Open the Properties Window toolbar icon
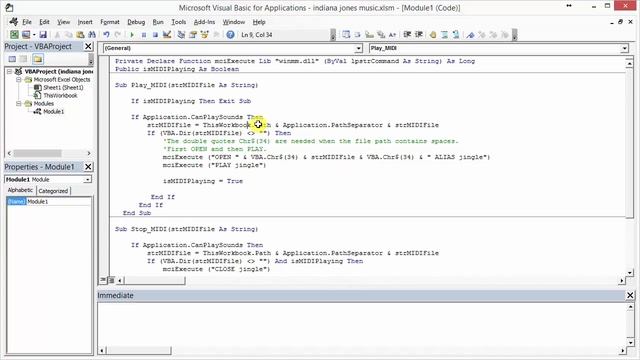 point(193,35)
